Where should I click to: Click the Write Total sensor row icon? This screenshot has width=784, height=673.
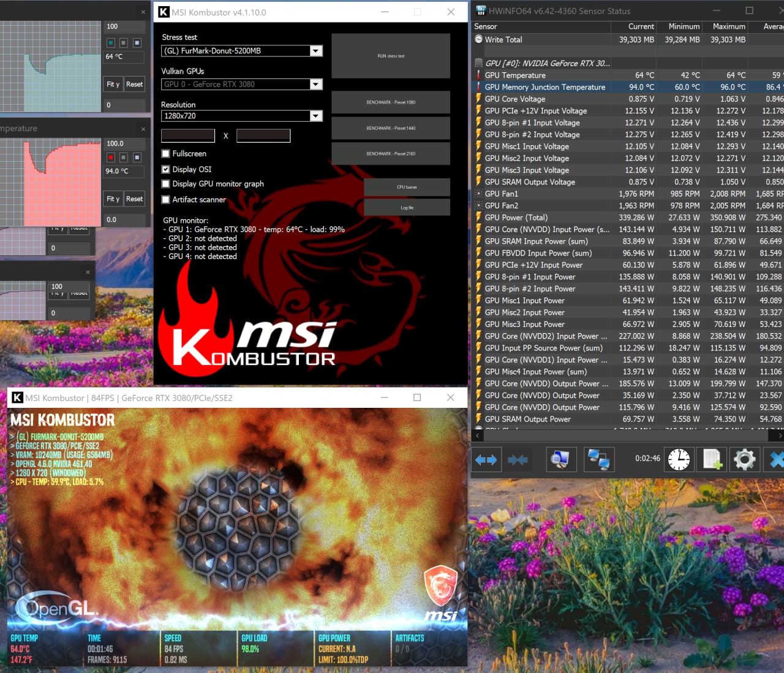[478, 39]
